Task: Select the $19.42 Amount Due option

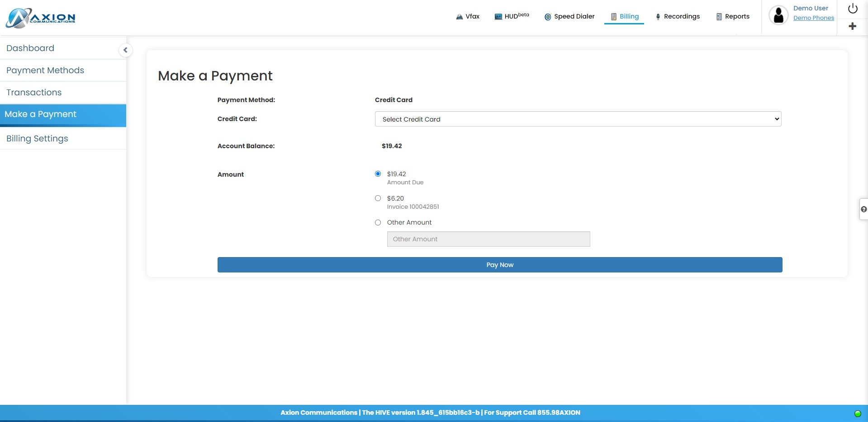Action: [x=378, y=174]
